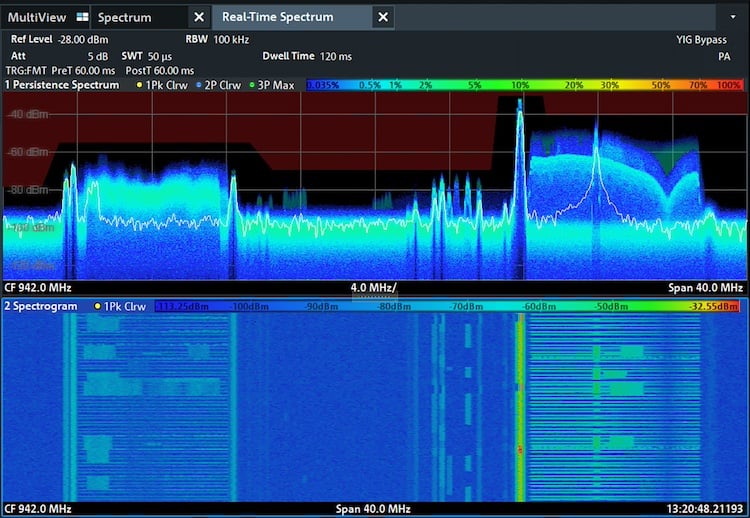This screenshot has width=750, height=518.
Task: Select the 2 Spectrogram window title
Action: pyautogui.click(x=41, y=306)
